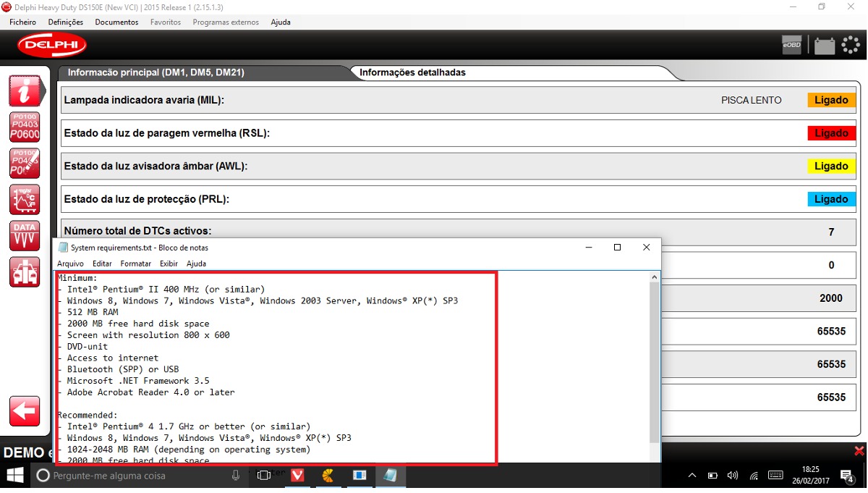Open the orange circular app on taskbar

click(328, 476)
